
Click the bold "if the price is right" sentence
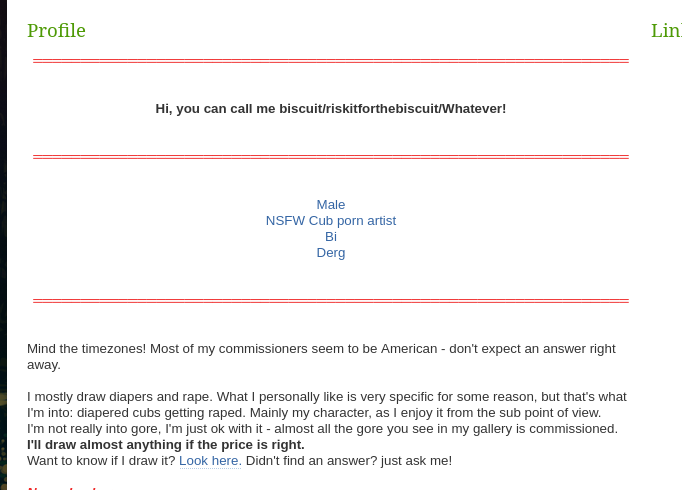click(166, 445)
